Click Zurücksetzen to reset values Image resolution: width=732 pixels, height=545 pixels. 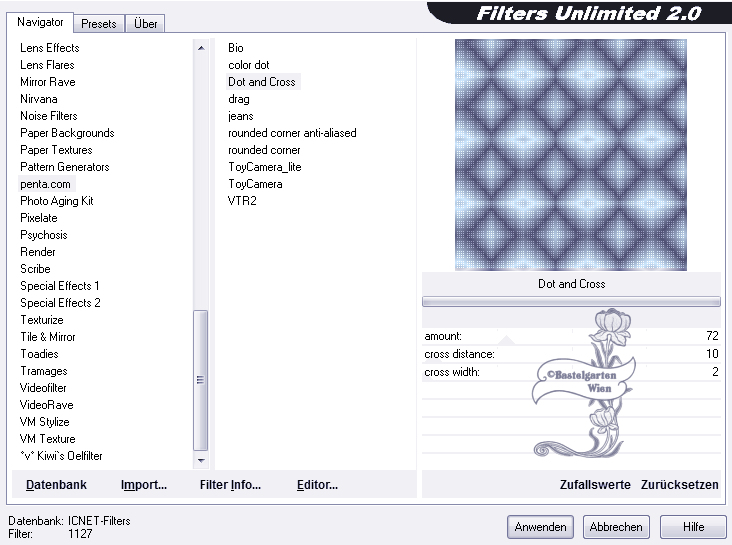[x=680, y=485]
